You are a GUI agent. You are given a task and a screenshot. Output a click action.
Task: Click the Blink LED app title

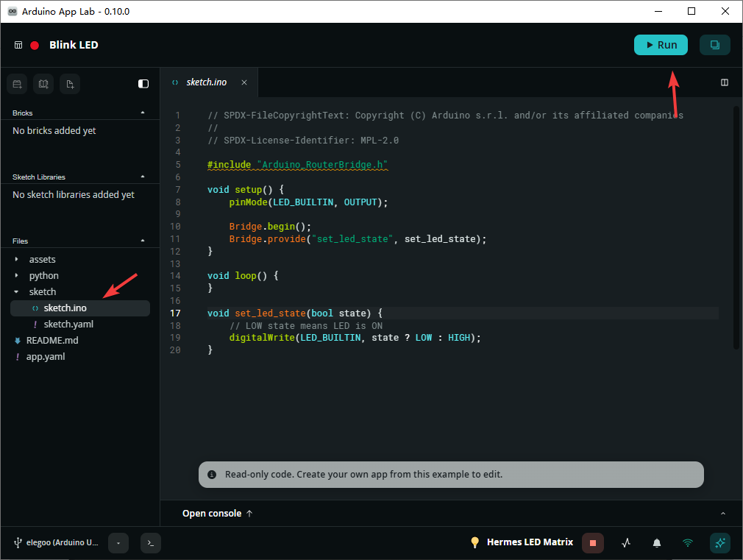(74, 45)
